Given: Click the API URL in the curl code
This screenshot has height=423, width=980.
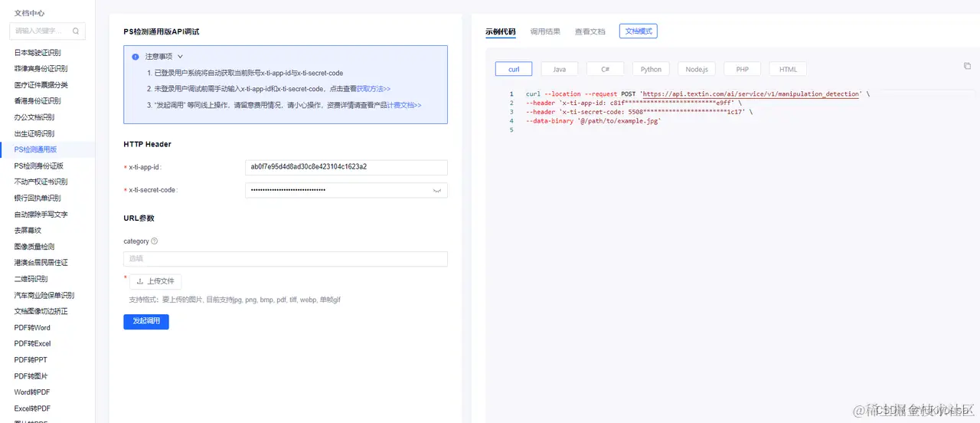Looking at the screenshot, I should click(x=750, y=94).
